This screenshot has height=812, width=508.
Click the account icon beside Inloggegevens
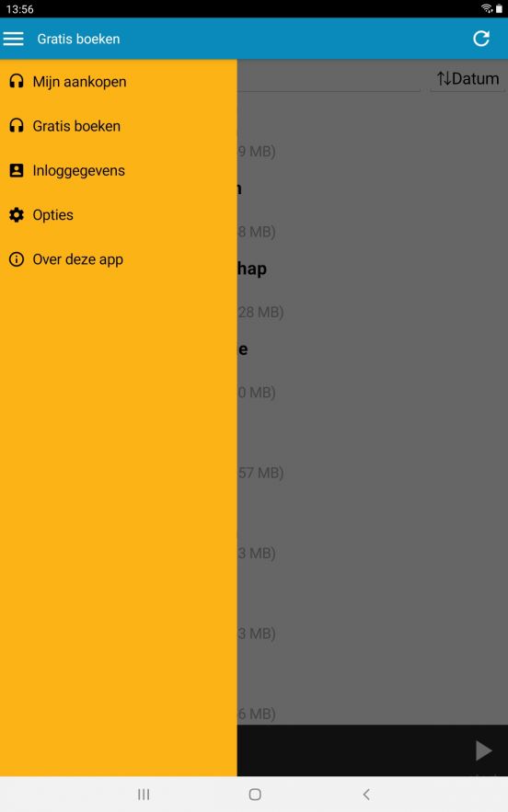[17, 170]
